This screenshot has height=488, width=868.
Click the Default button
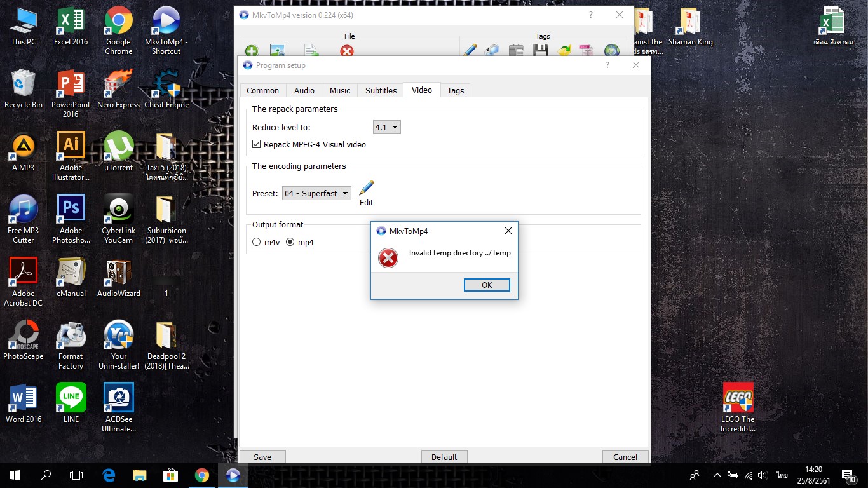pyautogui.click(x=444, y=457)
